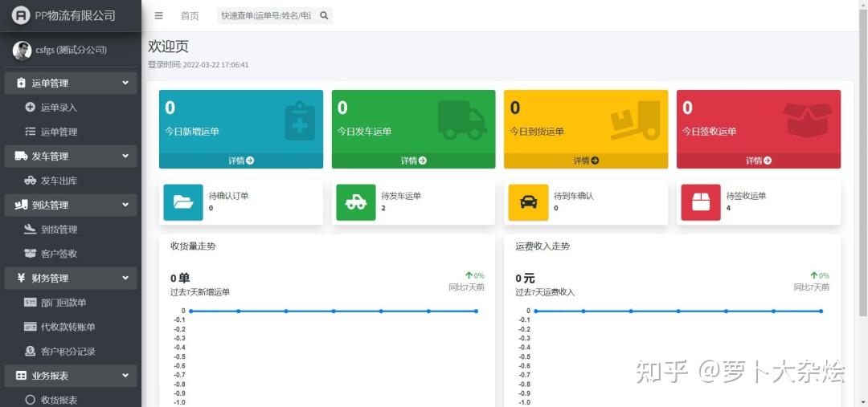The image size is (868, 407).
Task: Click the search magnifier icon
Action: [x=325, y=15]
